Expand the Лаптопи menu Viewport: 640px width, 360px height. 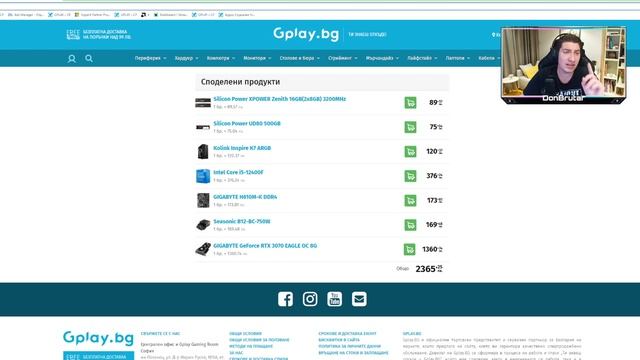pos(458,58)
